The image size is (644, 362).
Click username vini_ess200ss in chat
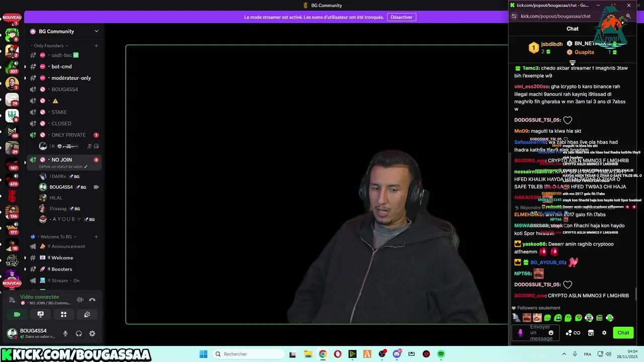click(531, 86)
